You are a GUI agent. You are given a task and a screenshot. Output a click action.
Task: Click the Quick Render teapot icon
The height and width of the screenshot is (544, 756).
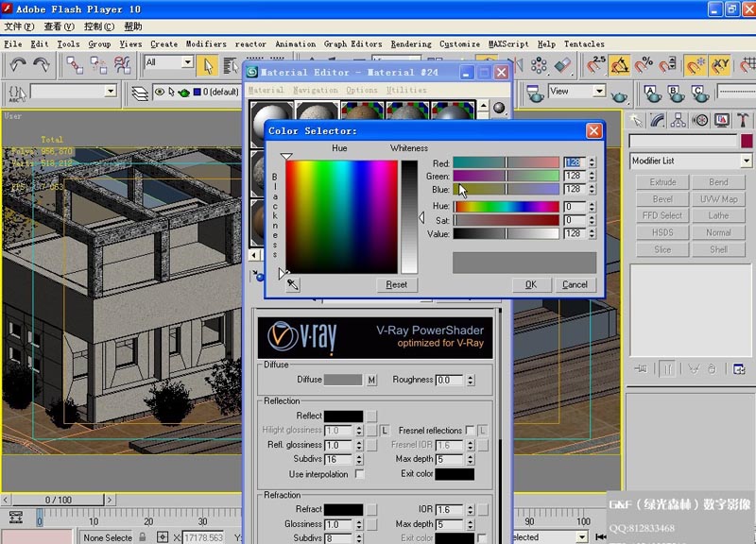[x=619, y=97]
